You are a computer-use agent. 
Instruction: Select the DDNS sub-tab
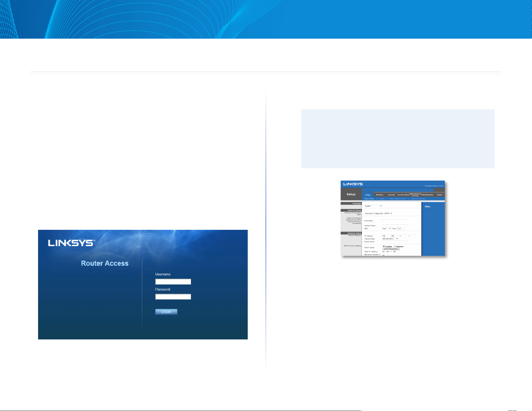click(x=382, y=199)
